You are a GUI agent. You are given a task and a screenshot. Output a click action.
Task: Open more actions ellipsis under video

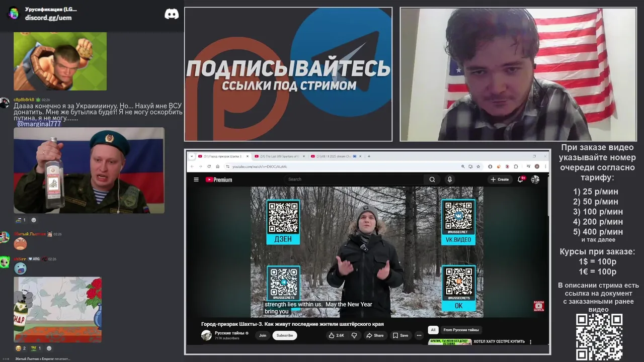pyautogui.click(x=419, y=335)
